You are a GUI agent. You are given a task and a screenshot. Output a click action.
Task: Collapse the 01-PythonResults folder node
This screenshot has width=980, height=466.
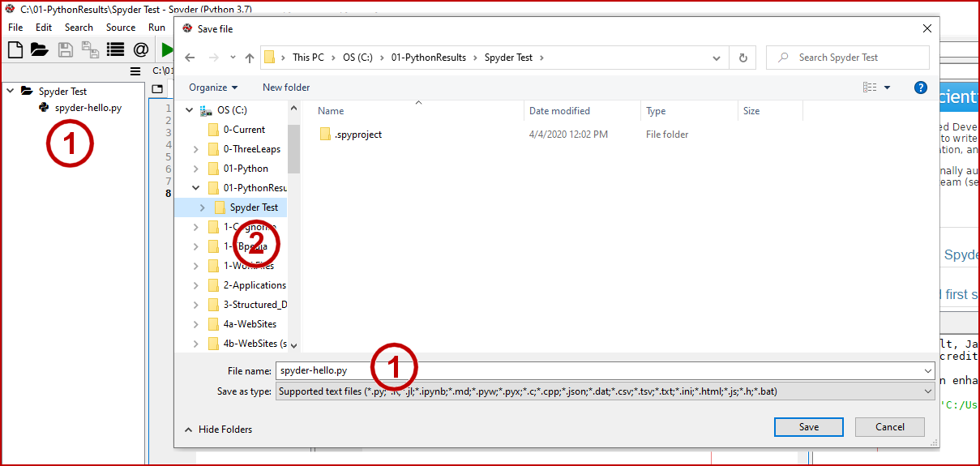195,188
